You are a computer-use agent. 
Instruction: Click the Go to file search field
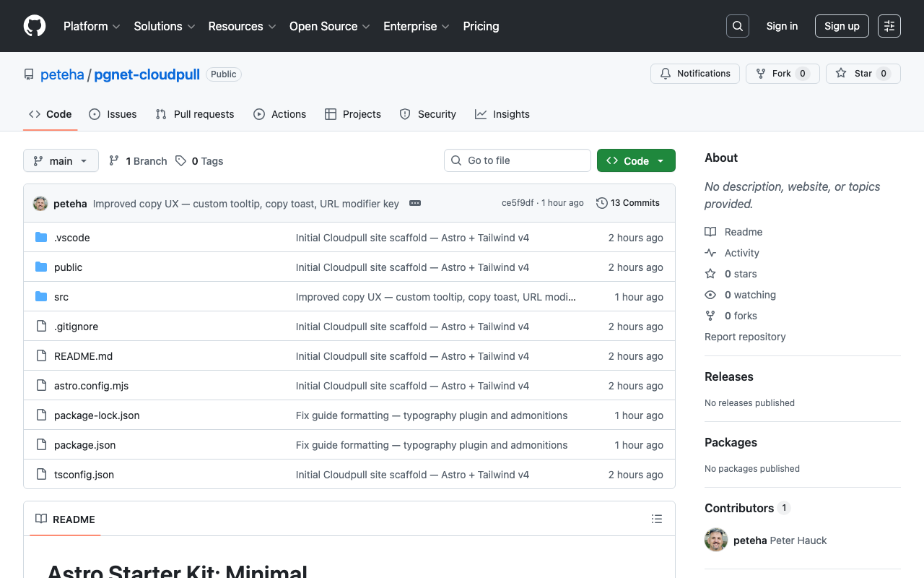coord(517,160)
